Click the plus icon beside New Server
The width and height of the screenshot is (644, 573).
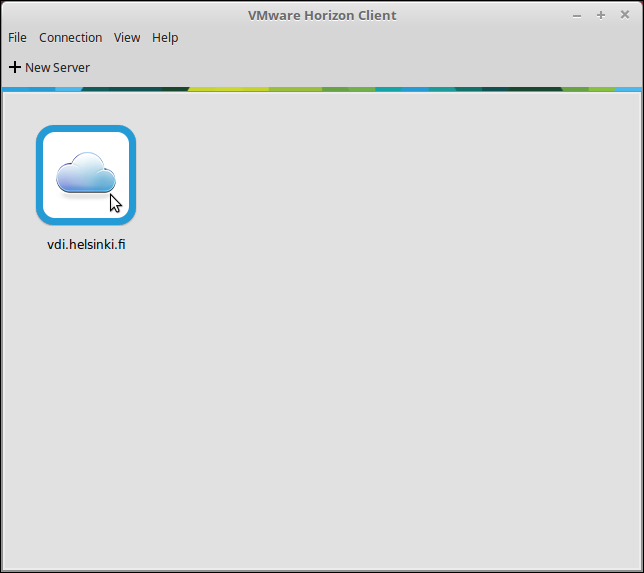15,67
